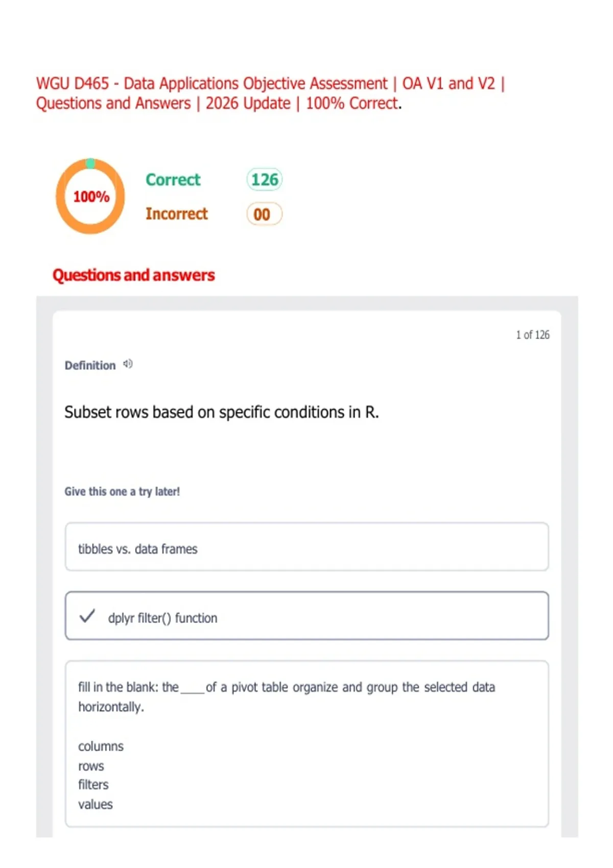
Task: Click the '1 of 126' question counter
Action: point(532,335)
